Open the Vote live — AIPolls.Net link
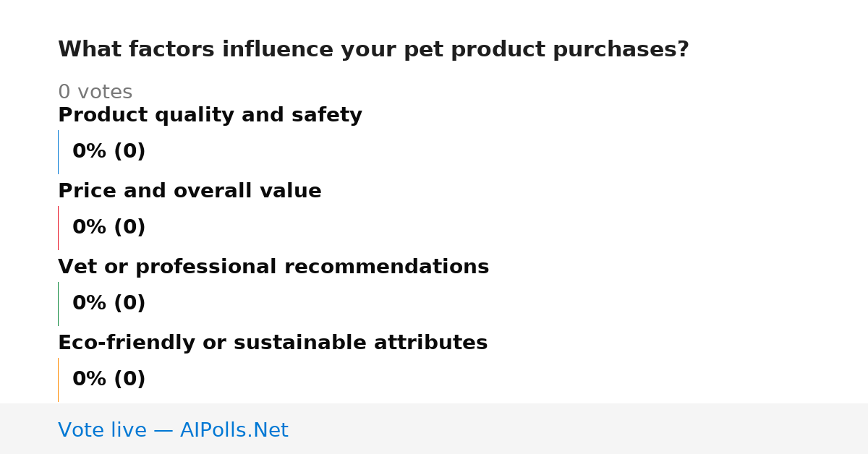The image size is (868, 454). pyautogui.click(x=173, y=430)
